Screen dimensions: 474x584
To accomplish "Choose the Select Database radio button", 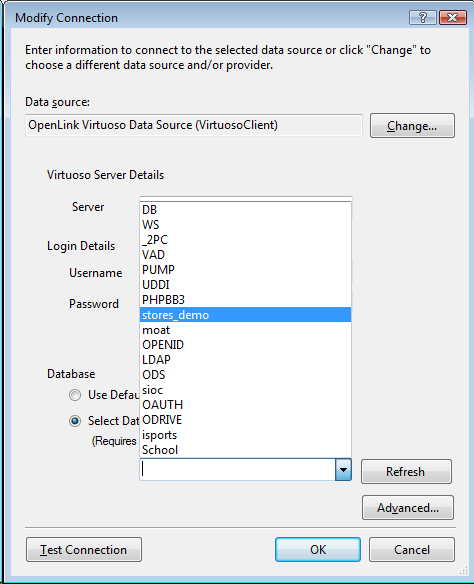I will (75, 421).
